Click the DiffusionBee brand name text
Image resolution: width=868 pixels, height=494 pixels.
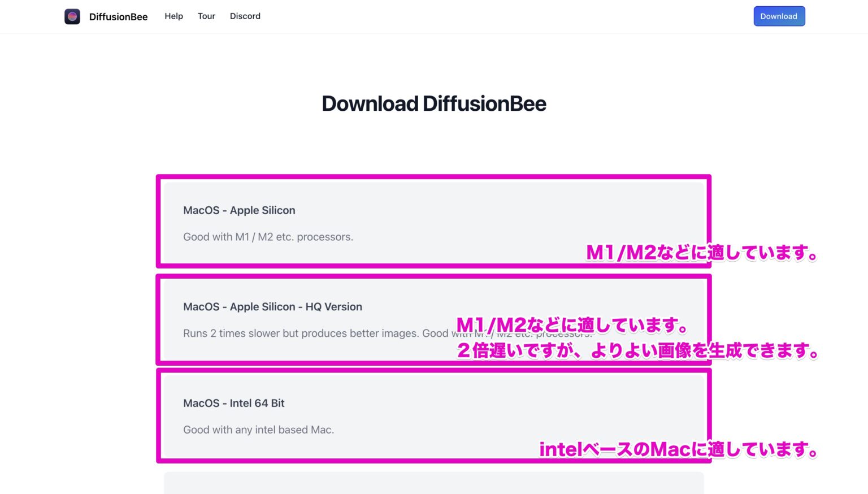118,16
